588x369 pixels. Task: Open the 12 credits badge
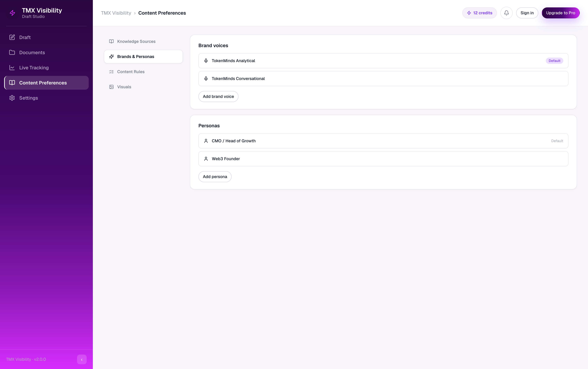480,13
